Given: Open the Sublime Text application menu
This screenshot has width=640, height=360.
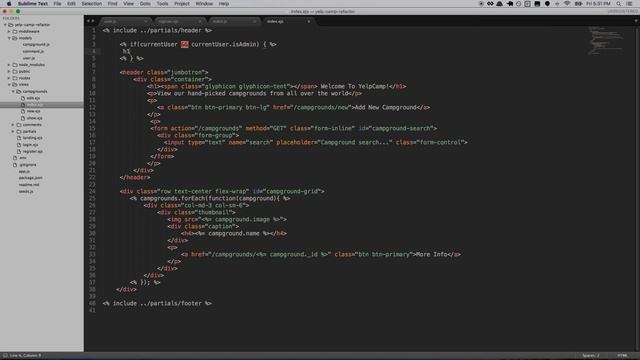Looking at the screenshot, I should [33, 4].
